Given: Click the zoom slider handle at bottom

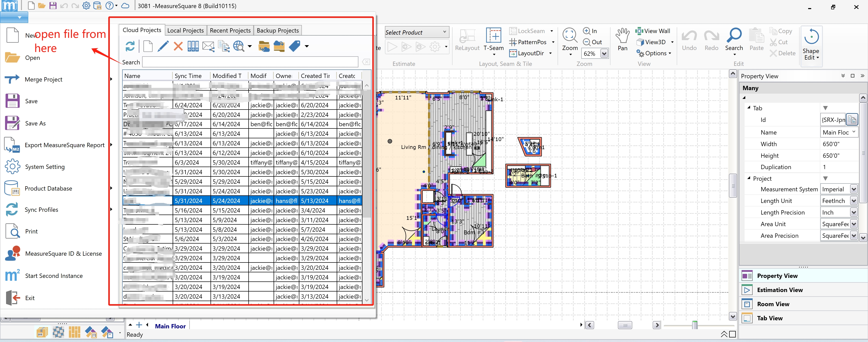Looking at the screenshot, I should (694, 325).
